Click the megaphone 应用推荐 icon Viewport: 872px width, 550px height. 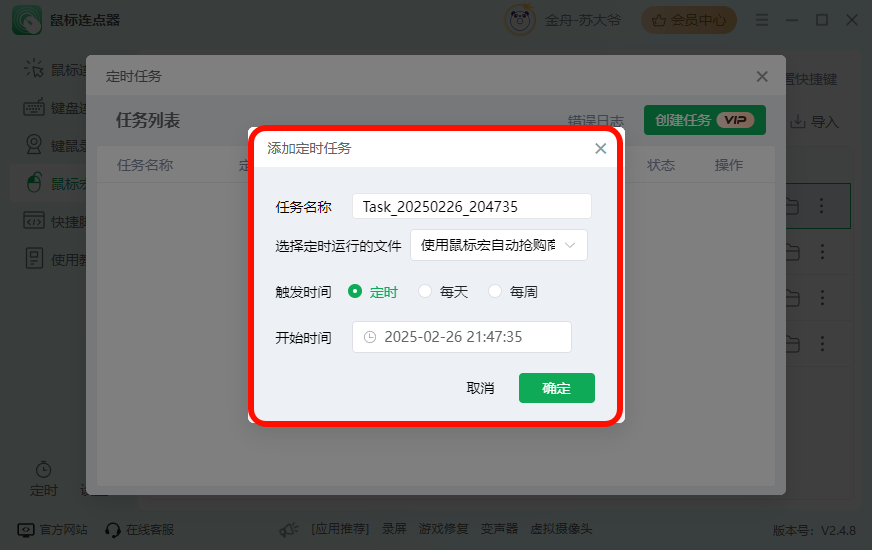[x=289, y=529]
